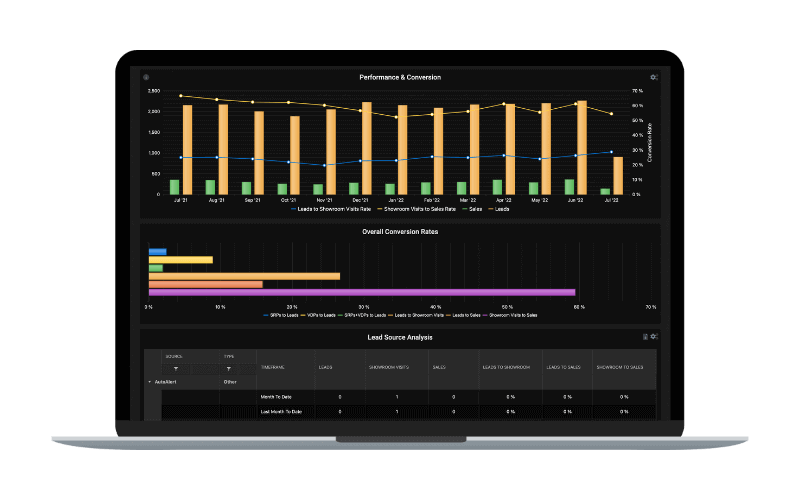Click info icon beside Performance & Conversion title
This screenshot has height=500, width=800.
point(146,77)
